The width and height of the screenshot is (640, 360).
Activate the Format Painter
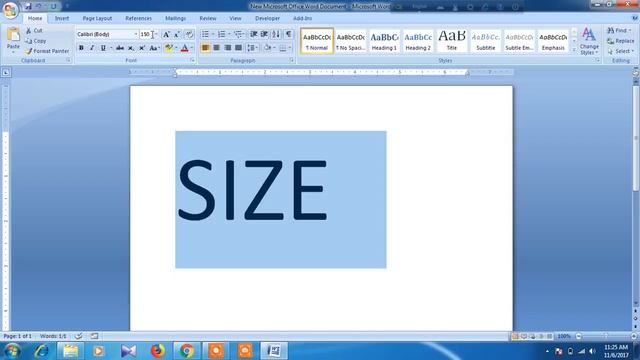(47, 51)
